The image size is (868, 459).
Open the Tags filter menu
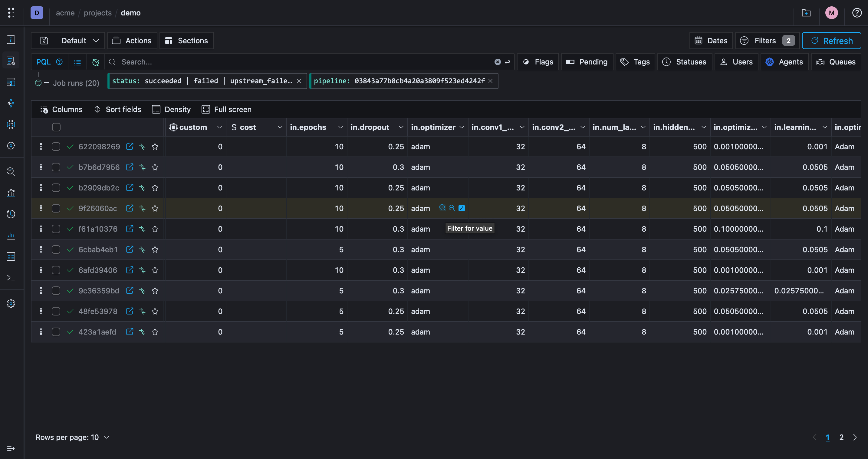point(635,62)
